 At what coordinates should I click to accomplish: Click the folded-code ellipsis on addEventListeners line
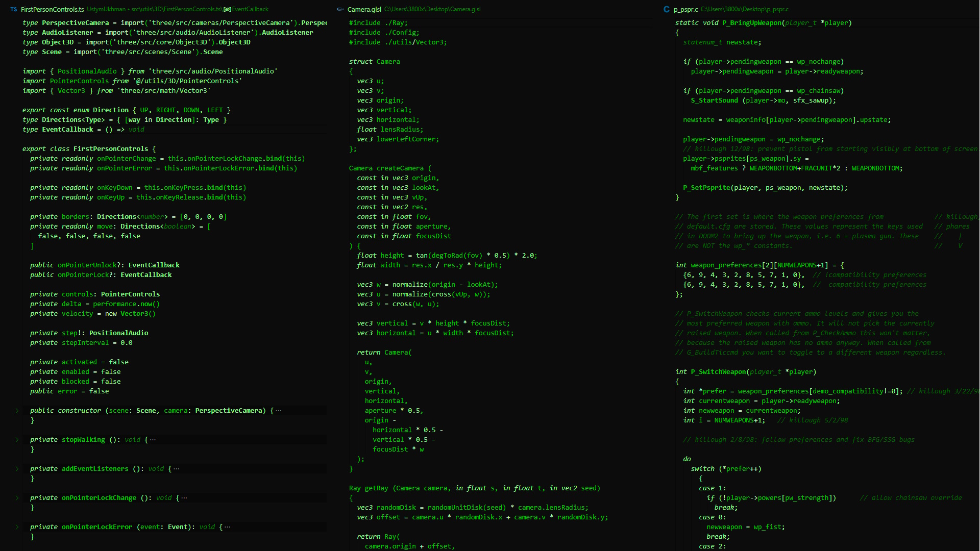tap(177, 469)
